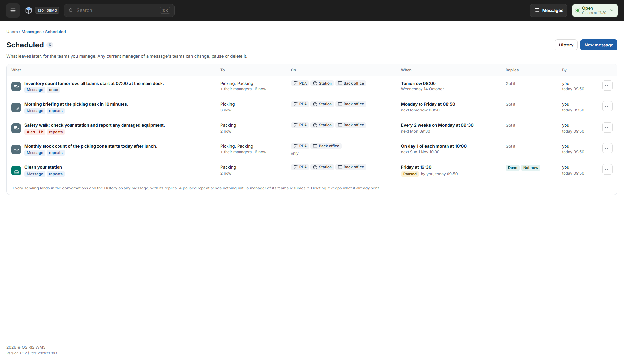The width and height of the screenshot is (624, 364).
Task: Click 'Monday to Friday at 08:50' schedule
Action: click(428, 104)
